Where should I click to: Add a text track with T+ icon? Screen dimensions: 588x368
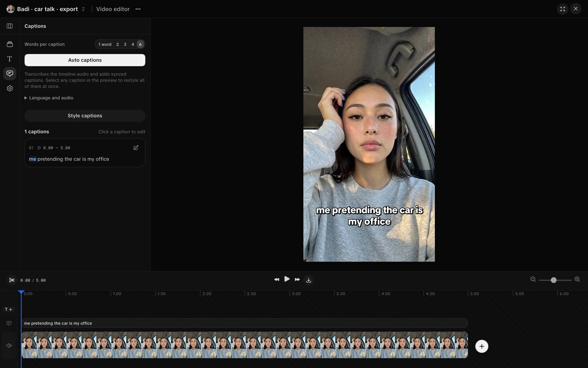[9, 310]
